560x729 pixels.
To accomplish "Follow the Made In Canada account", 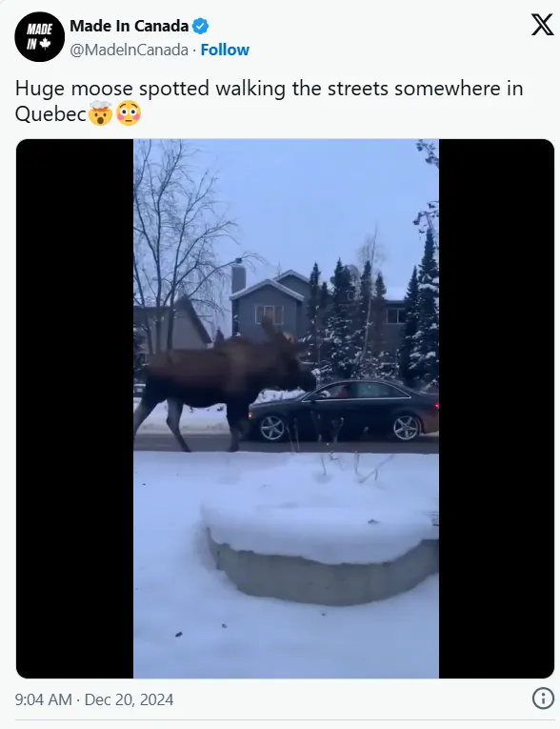I will 225,50.
